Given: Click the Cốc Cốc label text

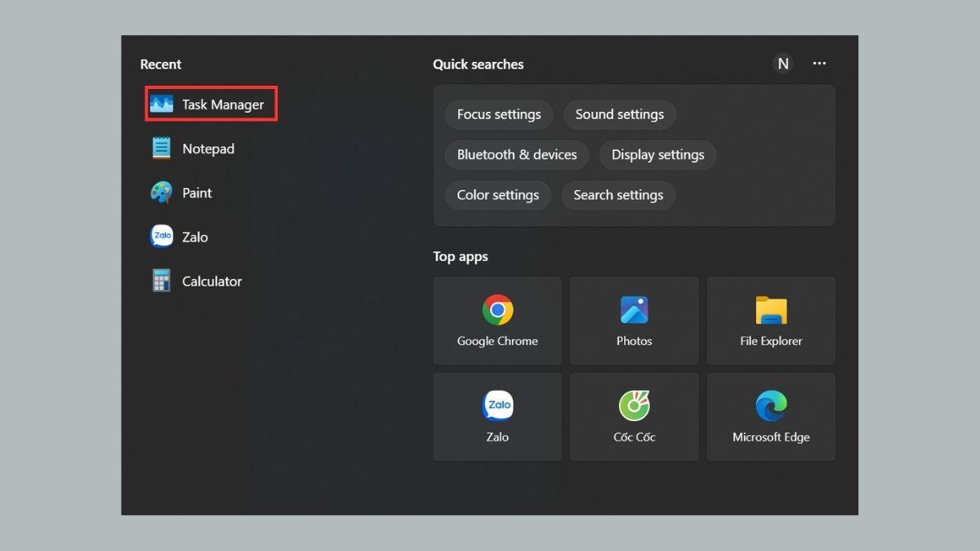Looking at the screenshot, I should 634,437.
